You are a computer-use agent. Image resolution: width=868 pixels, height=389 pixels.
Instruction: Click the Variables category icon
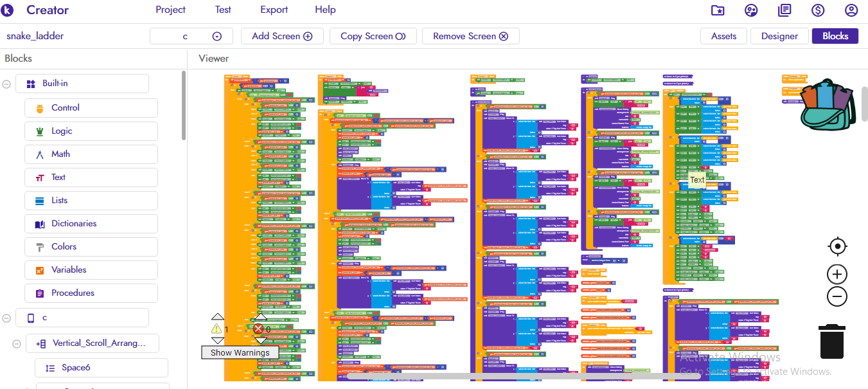pos(40,270)
